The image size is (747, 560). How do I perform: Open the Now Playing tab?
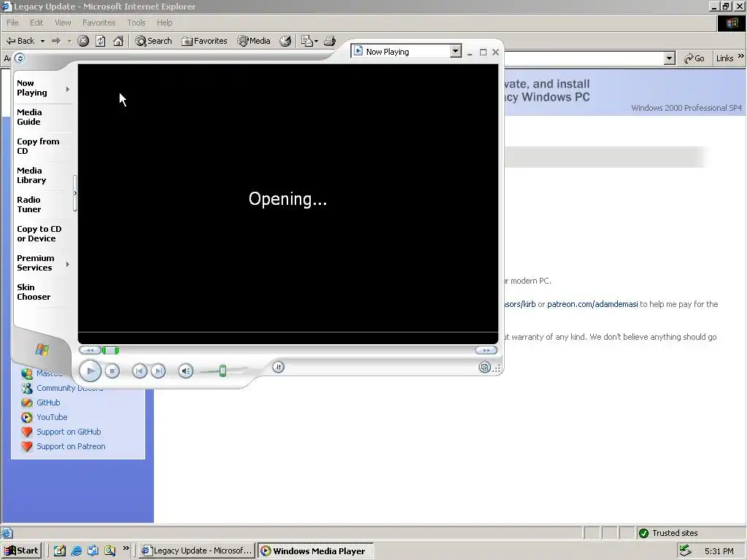click(32, 88)
